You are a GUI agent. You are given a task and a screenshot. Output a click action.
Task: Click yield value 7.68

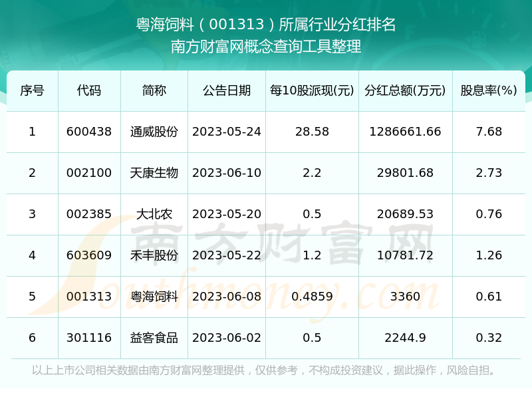(489, 132)
